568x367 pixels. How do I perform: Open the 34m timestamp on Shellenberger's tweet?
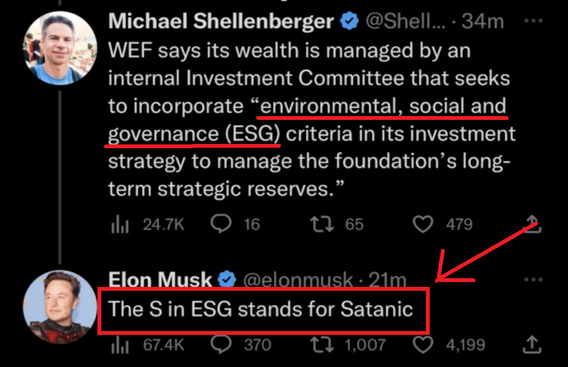483,22
